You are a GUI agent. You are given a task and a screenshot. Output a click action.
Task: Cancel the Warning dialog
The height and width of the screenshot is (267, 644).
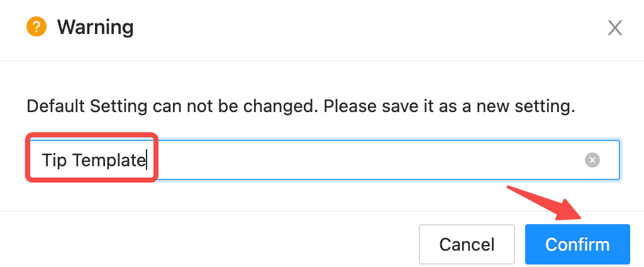(x=467, y=244)
